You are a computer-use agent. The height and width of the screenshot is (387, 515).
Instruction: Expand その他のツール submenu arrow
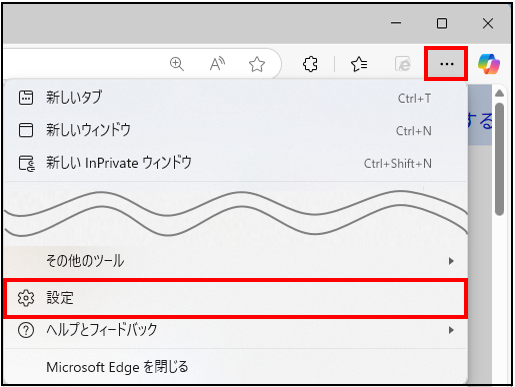pos(451,261)
